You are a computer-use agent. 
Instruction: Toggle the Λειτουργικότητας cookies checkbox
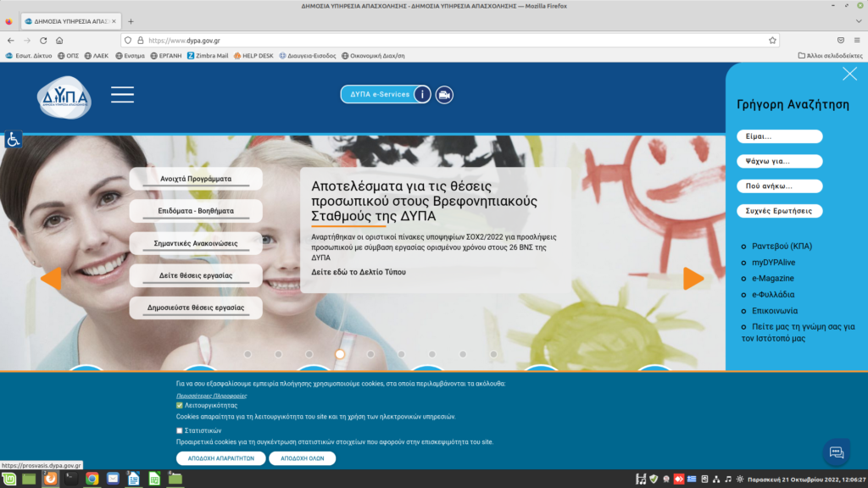[180, 406]
